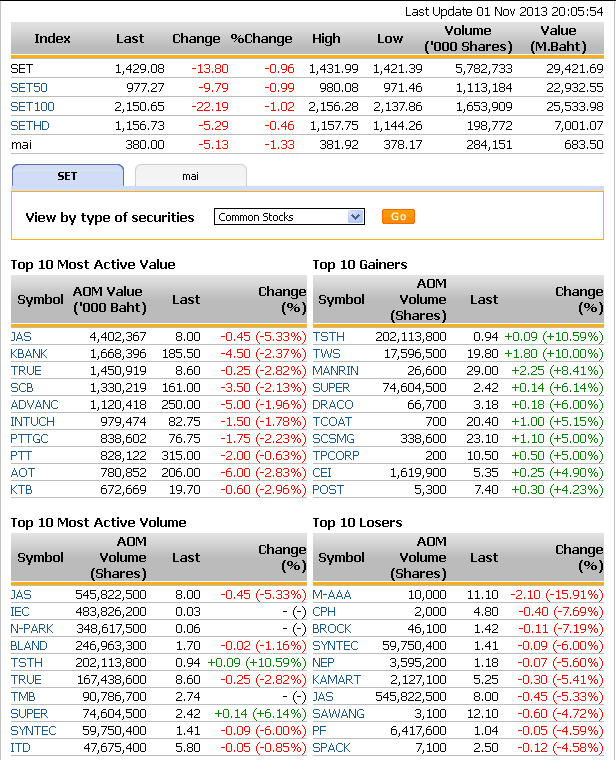Click the ADVANC symbol link
This screenshot has width=616, height=760.
(34, 404)
